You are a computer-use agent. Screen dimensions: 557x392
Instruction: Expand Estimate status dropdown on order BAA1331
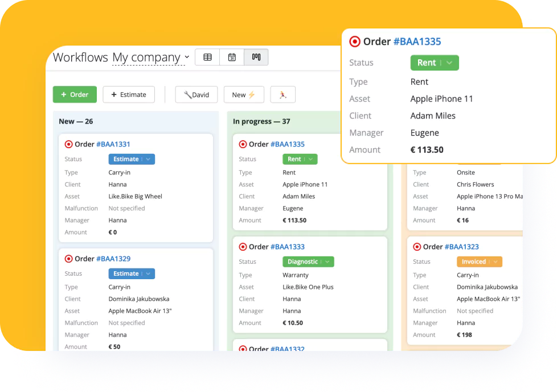click(148, 160)
